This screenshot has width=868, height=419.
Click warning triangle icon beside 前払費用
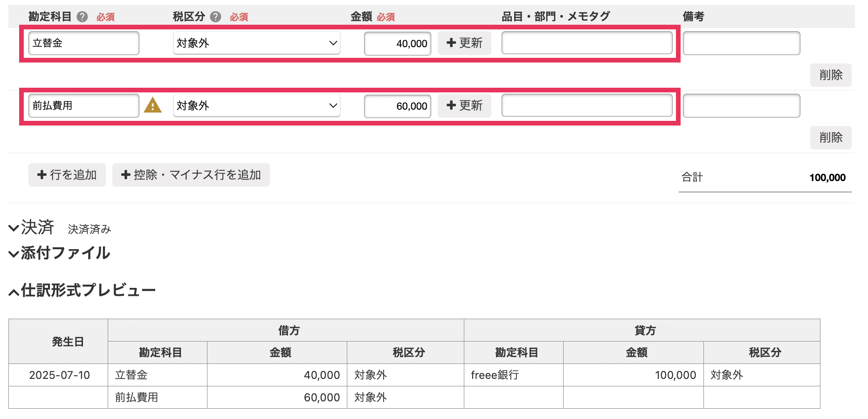click(152, 105)
